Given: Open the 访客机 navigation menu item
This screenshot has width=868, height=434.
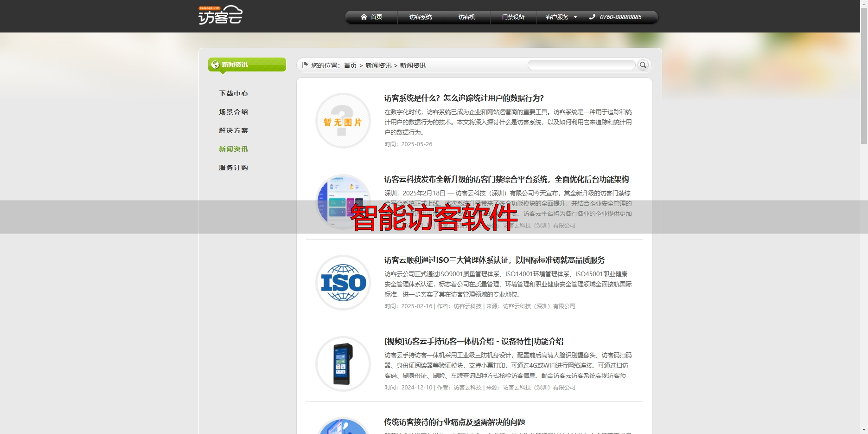Looking at the screenshot, I should tap(467, 17).
